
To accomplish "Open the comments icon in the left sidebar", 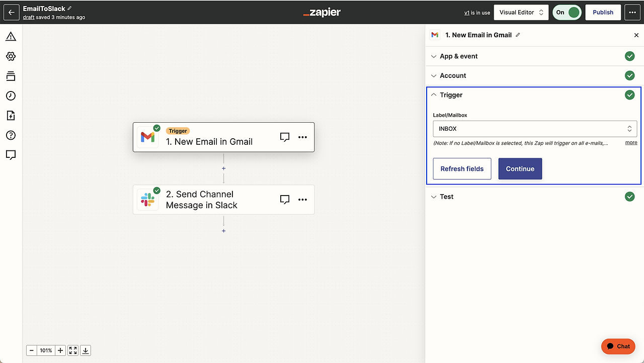I will 11,154.
